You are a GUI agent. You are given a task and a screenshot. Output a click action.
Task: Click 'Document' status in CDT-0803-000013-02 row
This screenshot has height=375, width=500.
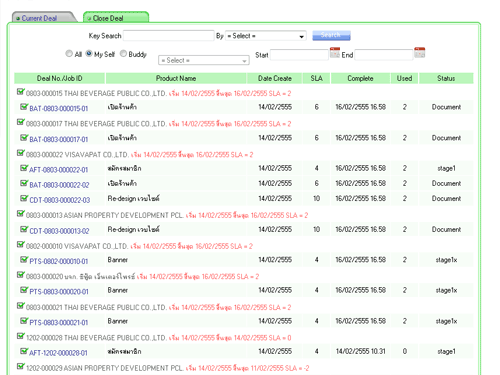click(x=446, y=229)
